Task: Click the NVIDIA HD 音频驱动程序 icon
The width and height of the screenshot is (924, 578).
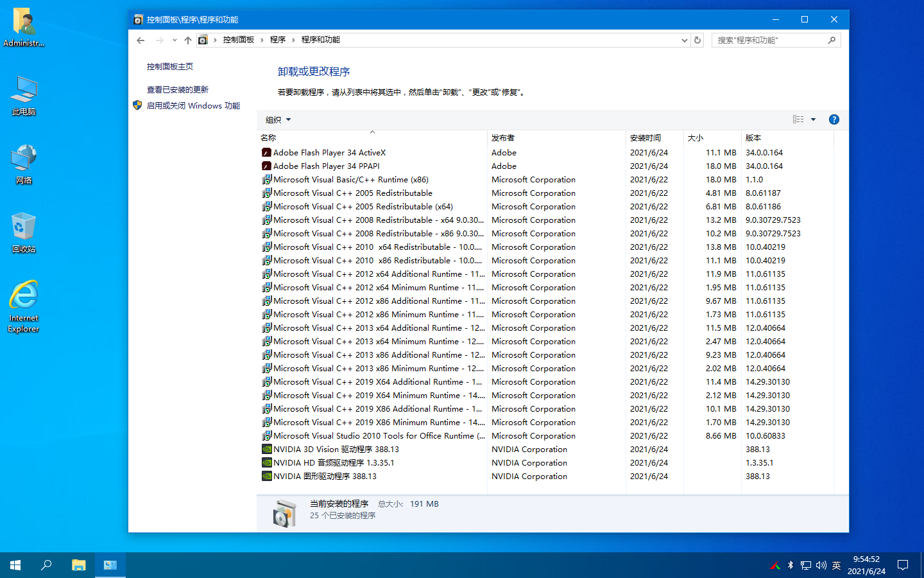Action: 266,463
